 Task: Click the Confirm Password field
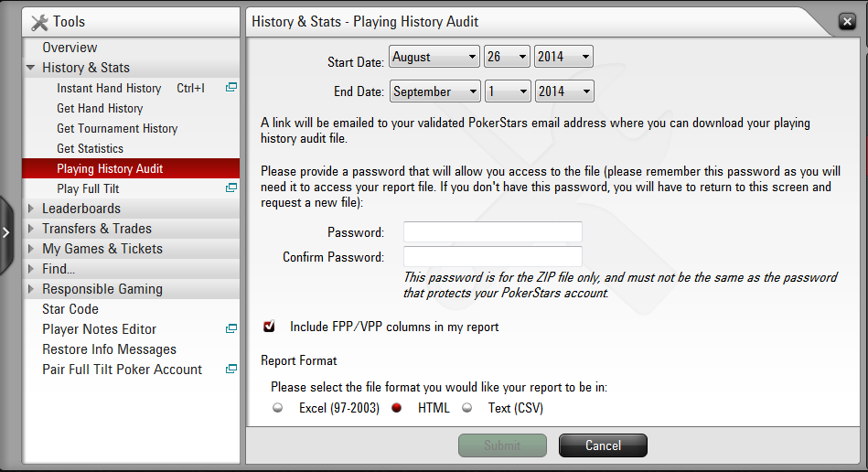tap(492, 257)
